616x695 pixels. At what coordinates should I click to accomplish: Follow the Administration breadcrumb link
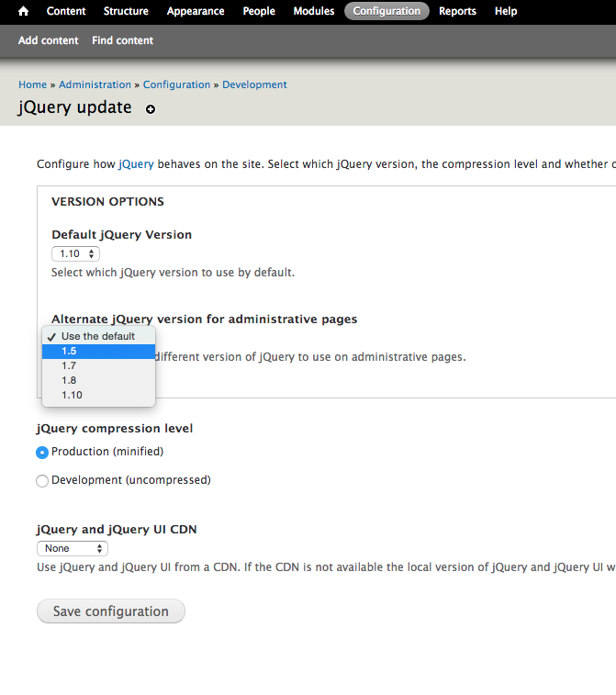95,84
